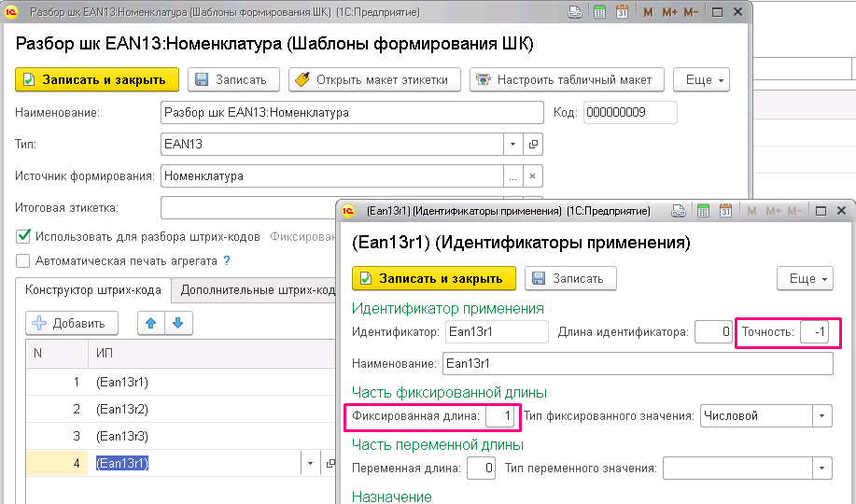
Task: Click Настроить табличный макет button
Action: point(567,79)
